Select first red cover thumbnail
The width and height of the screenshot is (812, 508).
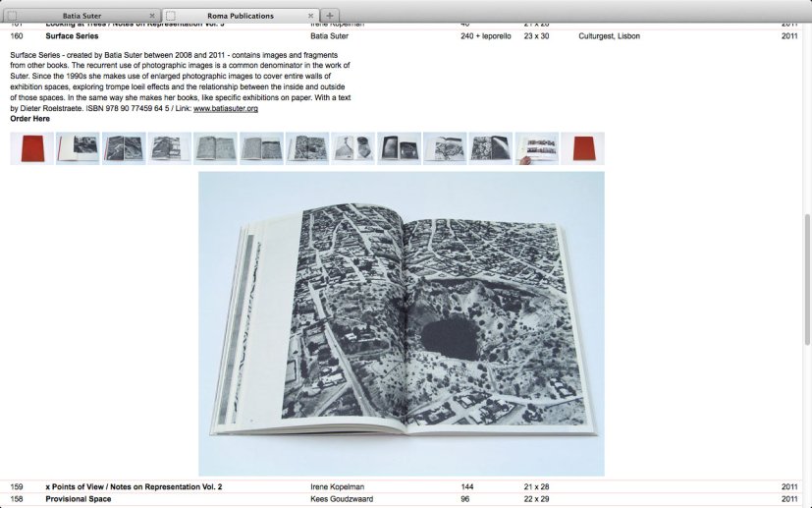(x=32, y=148)
